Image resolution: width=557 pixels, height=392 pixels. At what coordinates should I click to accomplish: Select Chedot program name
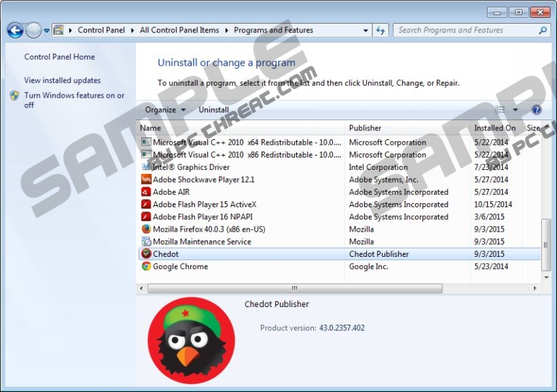coord(166,254)
